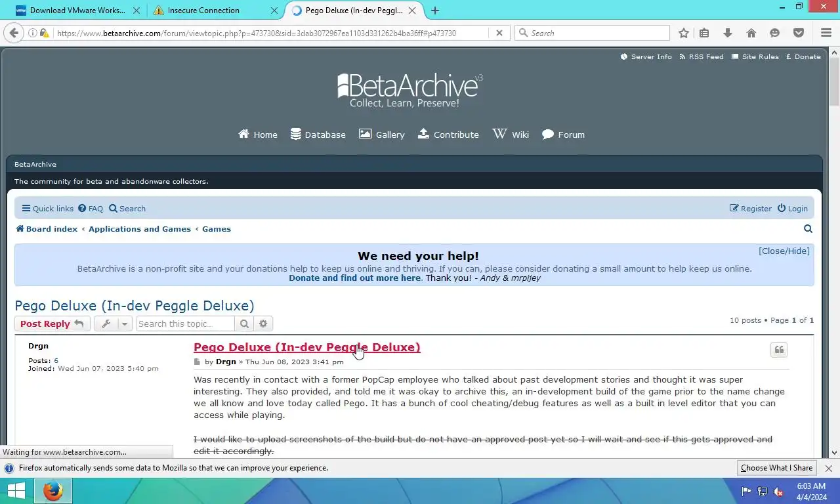Click the muted volume tray icon

(x=778, y=491)
